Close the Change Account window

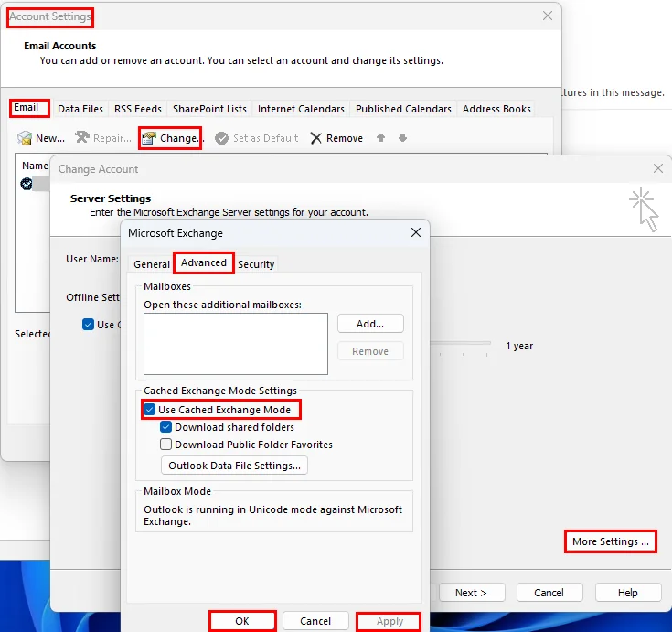point(658,168)
